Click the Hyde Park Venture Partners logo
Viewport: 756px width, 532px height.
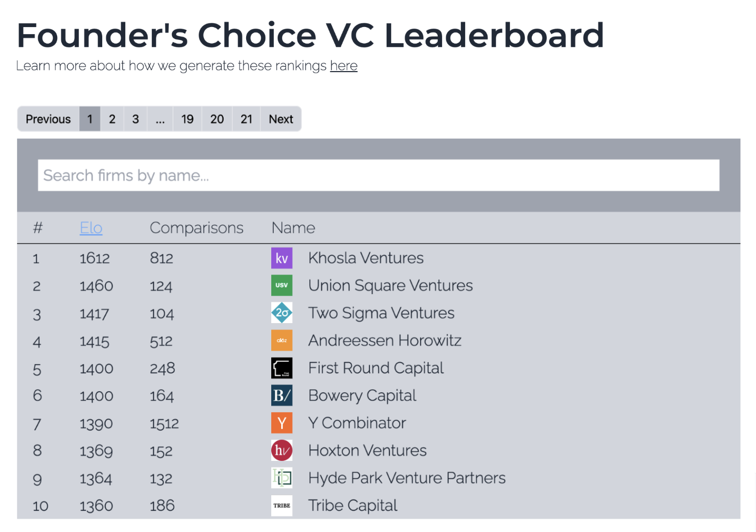click(x=282, y=478)
